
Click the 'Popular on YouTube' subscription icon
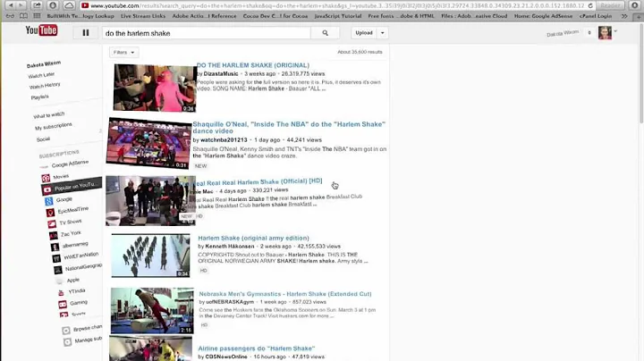click(x=47, y=189)
